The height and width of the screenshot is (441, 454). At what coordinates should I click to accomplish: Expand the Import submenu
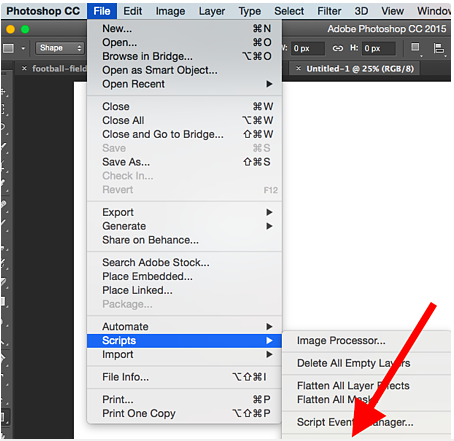pyautogui.click(x=184, y=354)
